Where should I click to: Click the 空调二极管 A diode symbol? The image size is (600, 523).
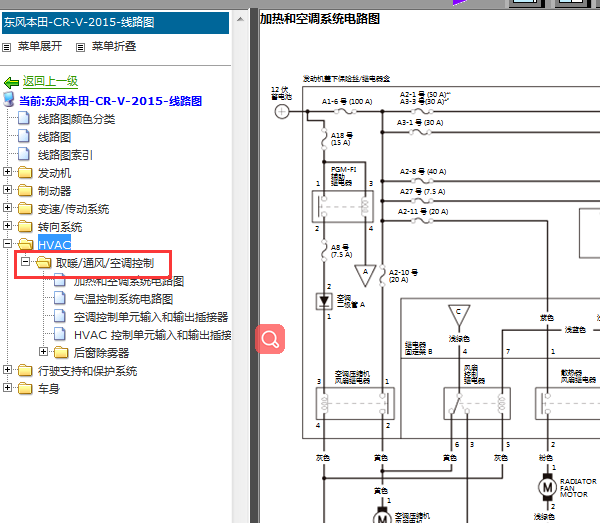[324, 301]
